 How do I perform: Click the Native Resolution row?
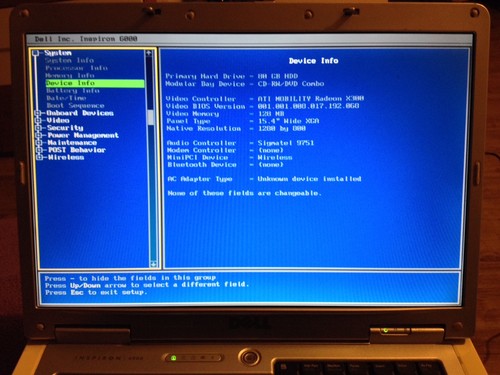click(x=236, y=129)
